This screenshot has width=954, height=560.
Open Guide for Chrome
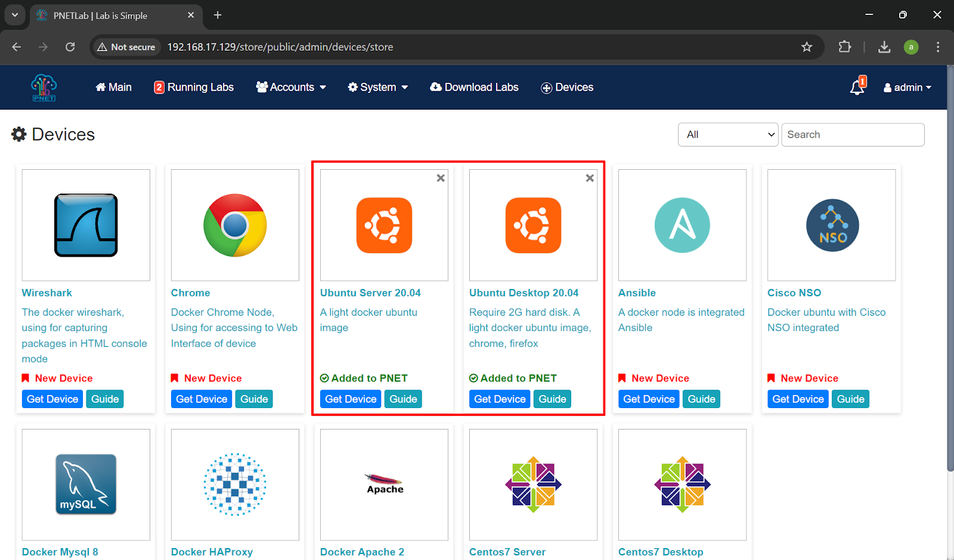(x=254, y=399)
